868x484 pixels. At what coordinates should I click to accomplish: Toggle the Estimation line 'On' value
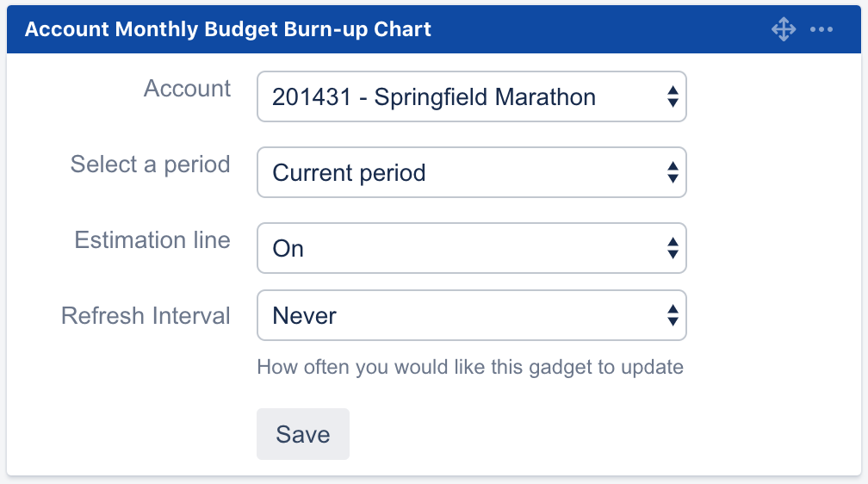click(x=288, y=249)
